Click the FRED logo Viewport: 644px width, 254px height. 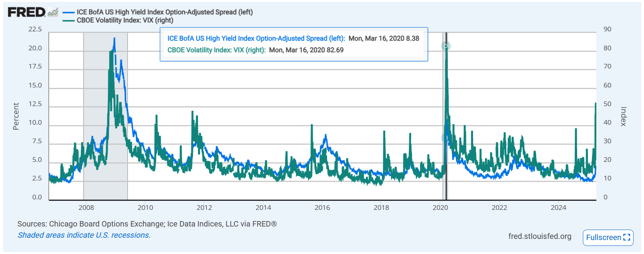tap(26, 12)
